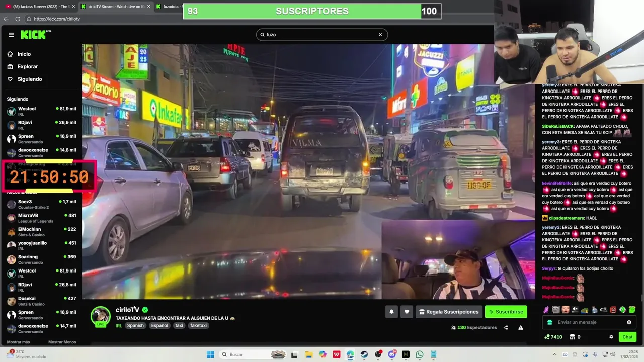
Task: Clear the search box with the X
Action: pos(380,35)
